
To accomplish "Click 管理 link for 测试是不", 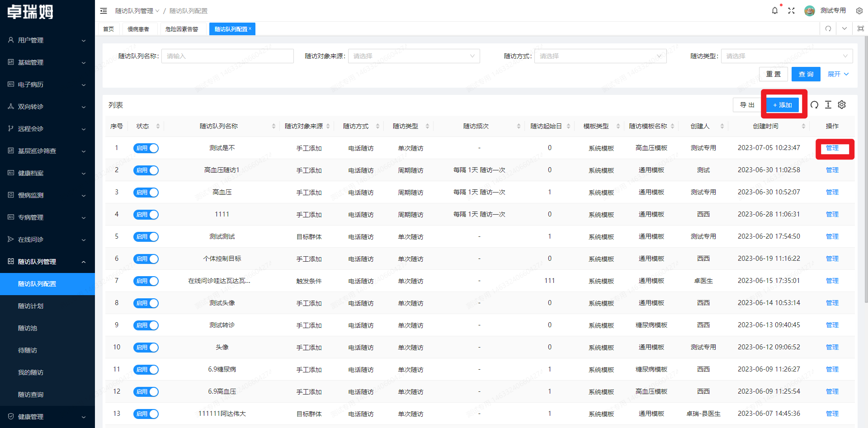I will [832, 148].
